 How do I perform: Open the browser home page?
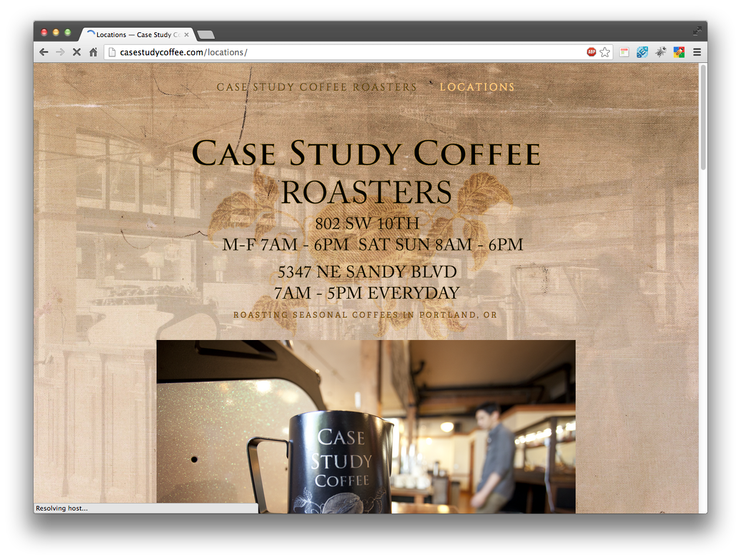(x=93, y=52)
